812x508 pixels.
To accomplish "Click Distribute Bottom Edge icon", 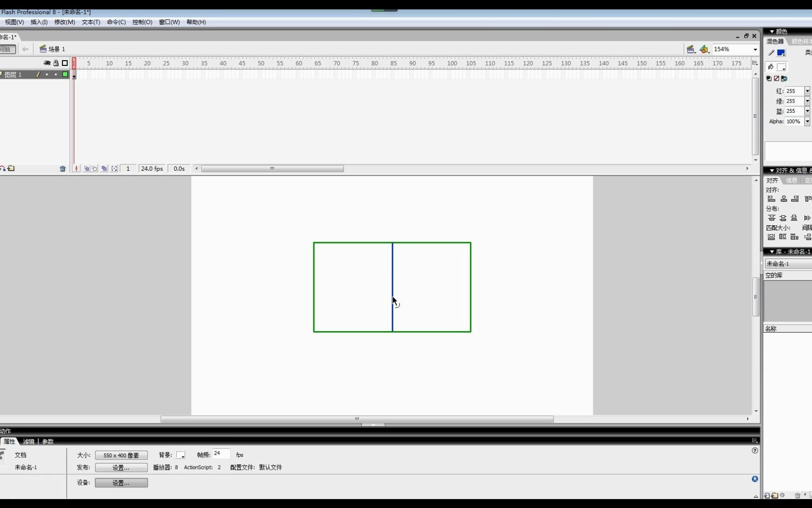I will pos(794,218).
